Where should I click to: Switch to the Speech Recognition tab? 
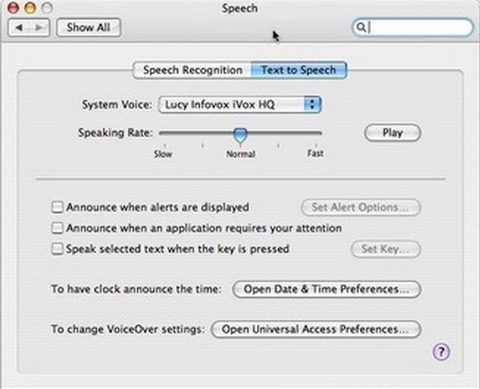[x=192, y=70]
